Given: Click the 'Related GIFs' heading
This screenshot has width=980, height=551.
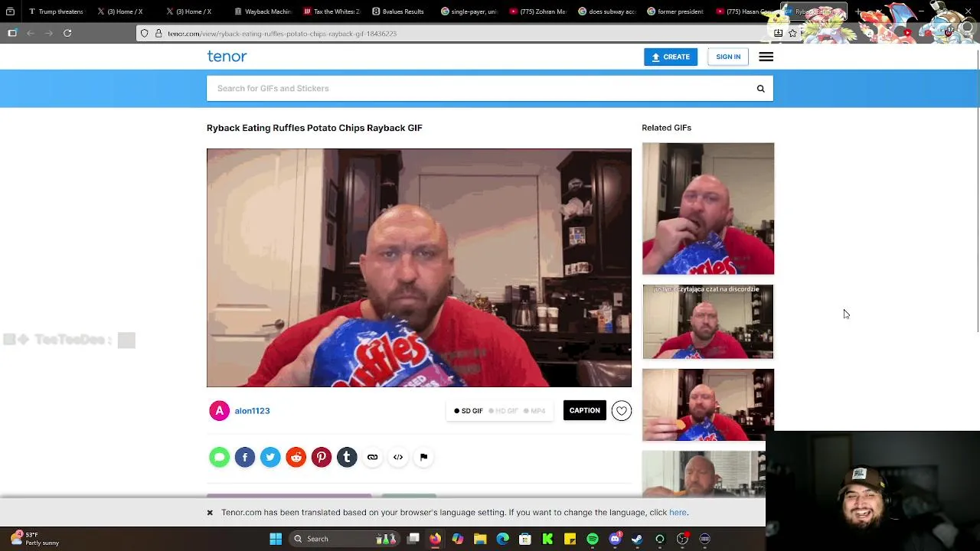Looking at the screenshot, I should coord(666,128).
